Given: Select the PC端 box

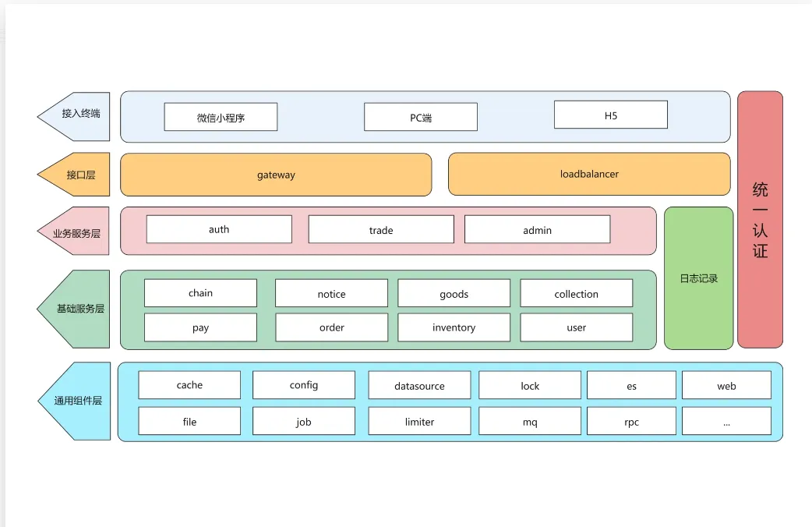Looking at the screenshot, I should 421,117.
